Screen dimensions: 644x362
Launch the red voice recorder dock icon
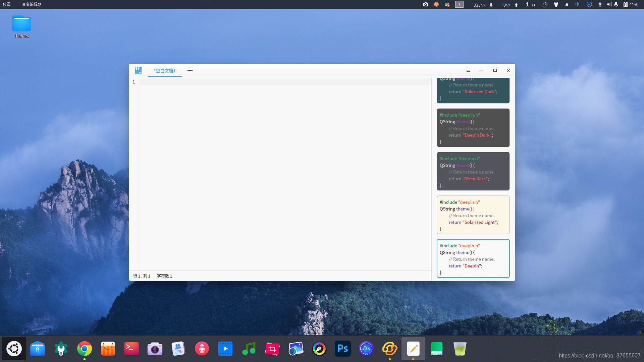click(202, 349)
